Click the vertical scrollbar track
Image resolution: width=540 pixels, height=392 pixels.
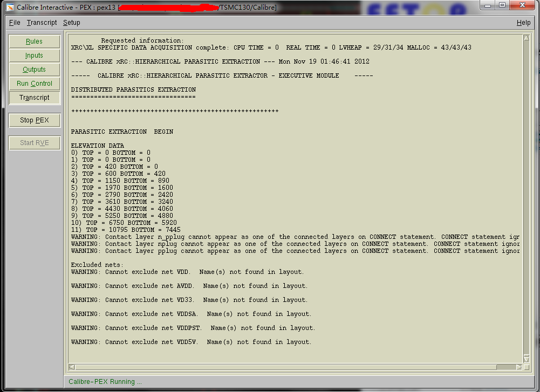point(526,198)
